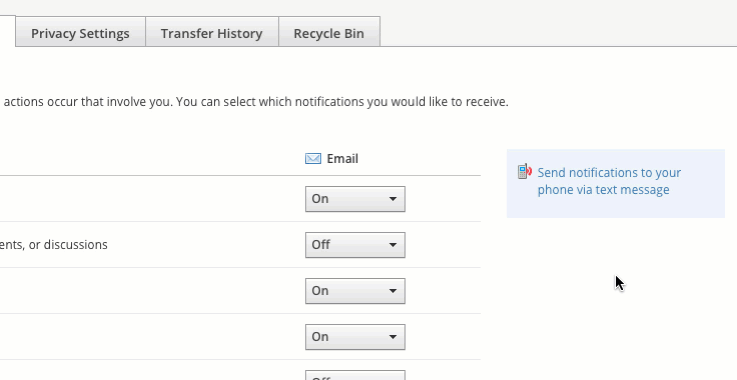The image size is (737, 380).
Task: Open the send notifications via text message link
Action: tap(609, 181)
